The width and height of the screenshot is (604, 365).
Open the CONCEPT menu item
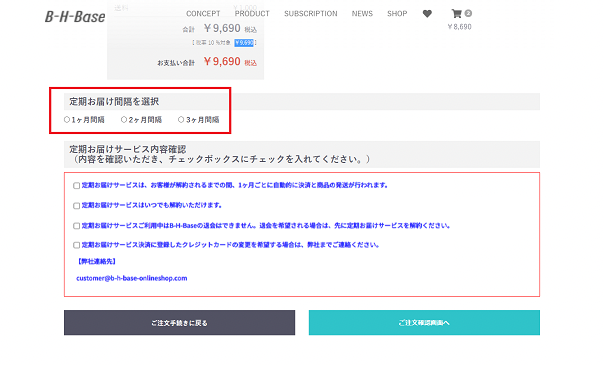tap(203, 14)
